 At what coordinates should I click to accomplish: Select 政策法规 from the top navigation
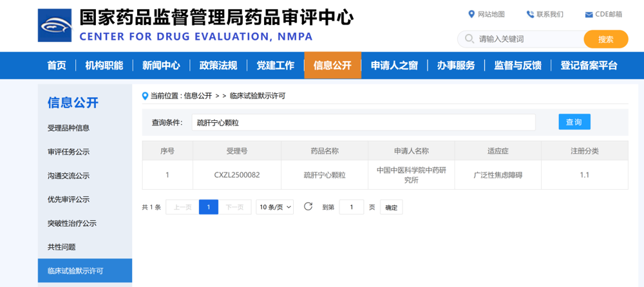pyautogui.click(x=218, y=65)
